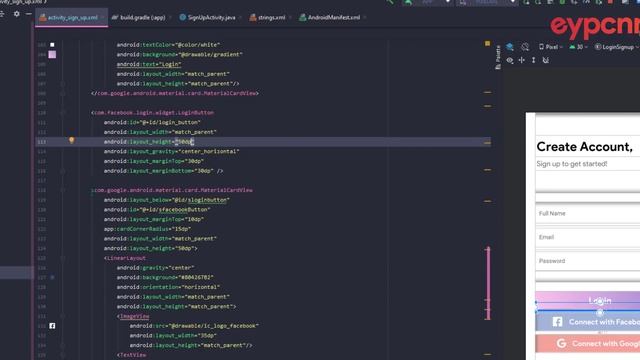Viewport: 640px width, 360px height.
Task: Click the clear constraints icon
Action: point(546,60)
